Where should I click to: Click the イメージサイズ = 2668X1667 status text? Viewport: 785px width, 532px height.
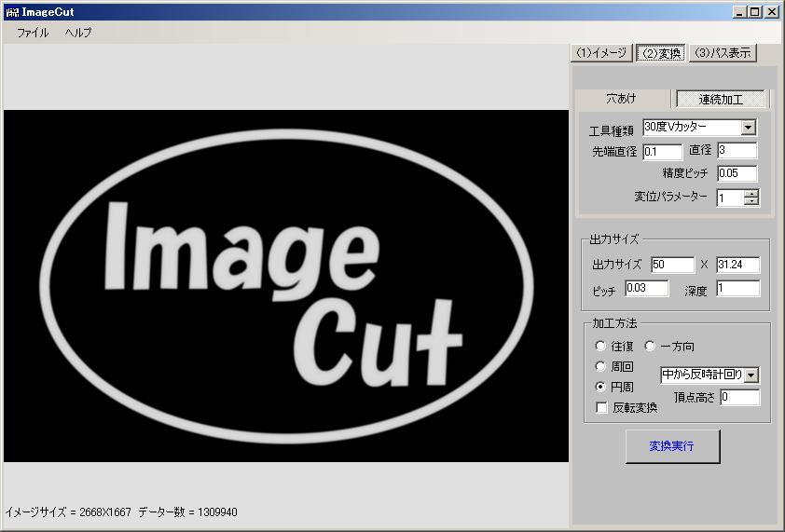[68, 512]
